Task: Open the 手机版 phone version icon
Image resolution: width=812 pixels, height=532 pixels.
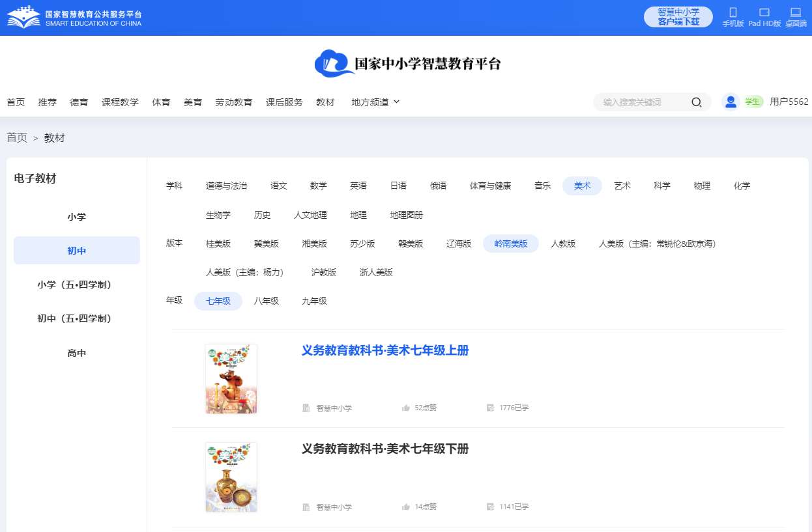Action: [x=732, y=12]
